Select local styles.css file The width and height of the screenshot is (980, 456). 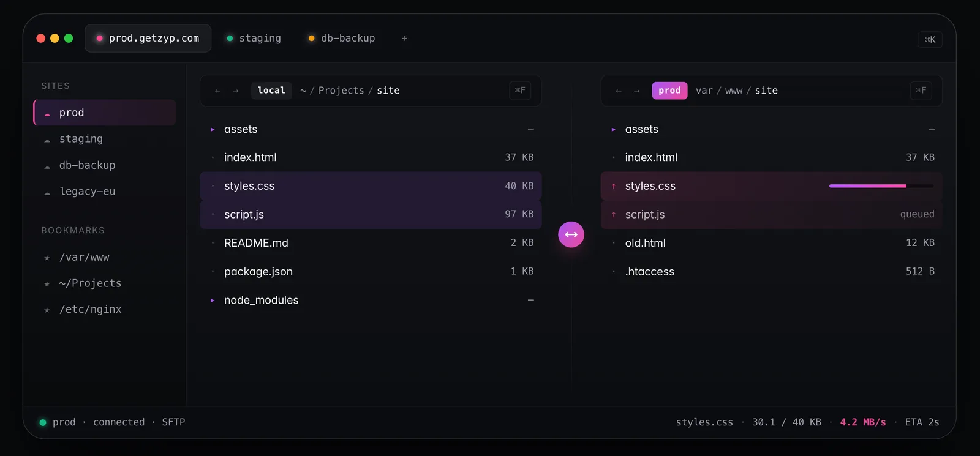coord(371,186)
